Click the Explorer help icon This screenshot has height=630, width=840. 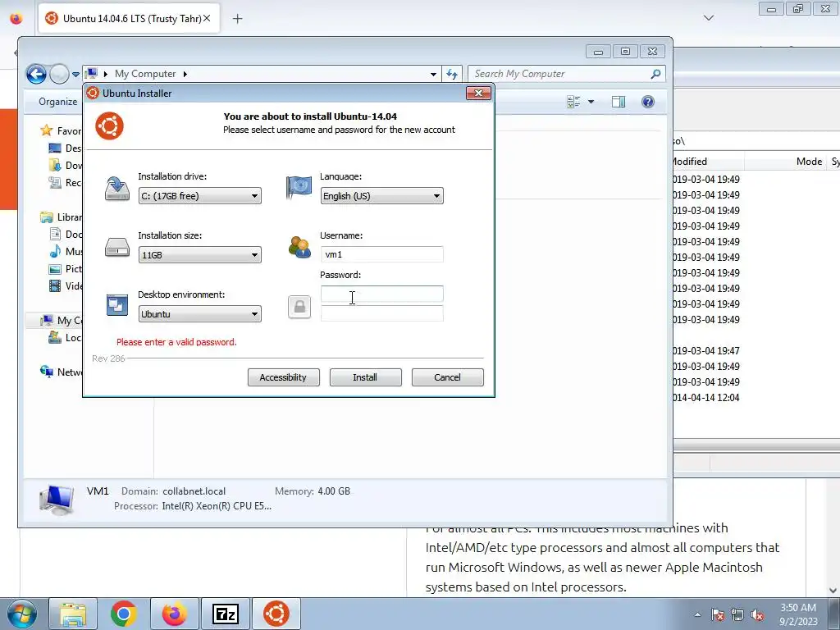[x=648, y=102]
